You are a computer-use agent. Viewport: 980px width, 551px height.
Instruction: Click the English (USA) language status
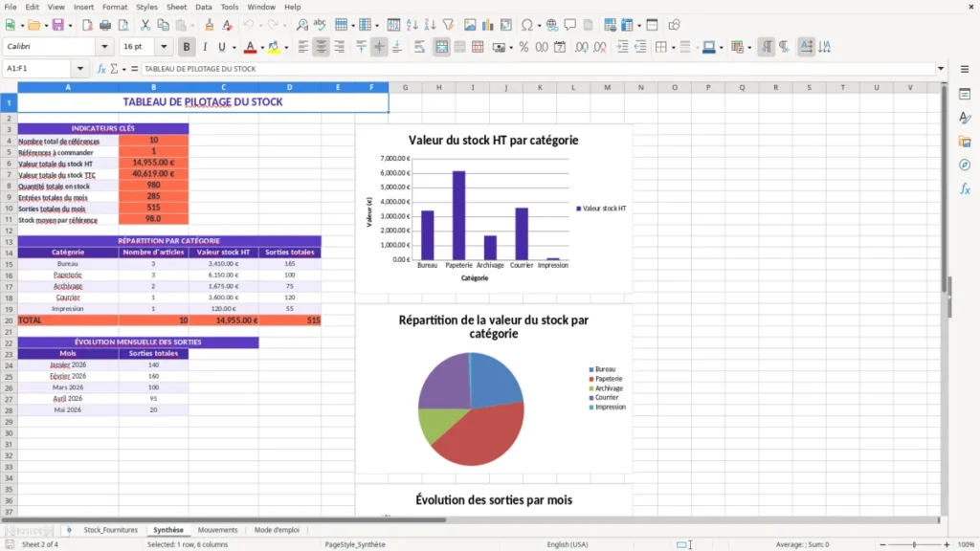point(568,544)
